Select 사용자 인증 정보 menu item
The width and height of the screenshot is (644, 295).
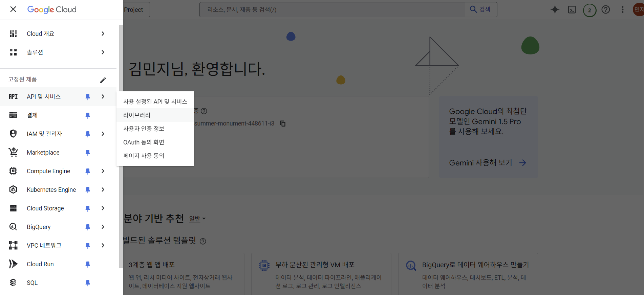coord(155,129)
